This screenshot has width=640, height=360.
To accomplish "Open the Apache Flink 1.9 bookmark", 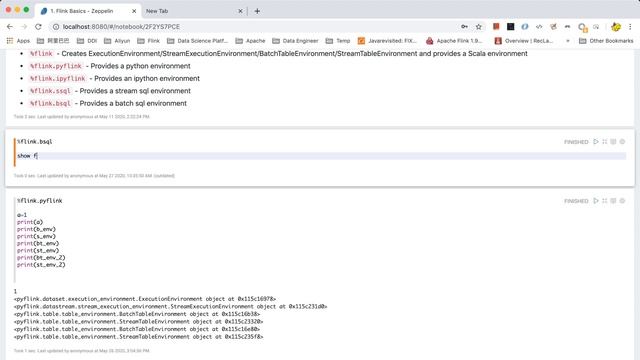I will tap(454, 41).
